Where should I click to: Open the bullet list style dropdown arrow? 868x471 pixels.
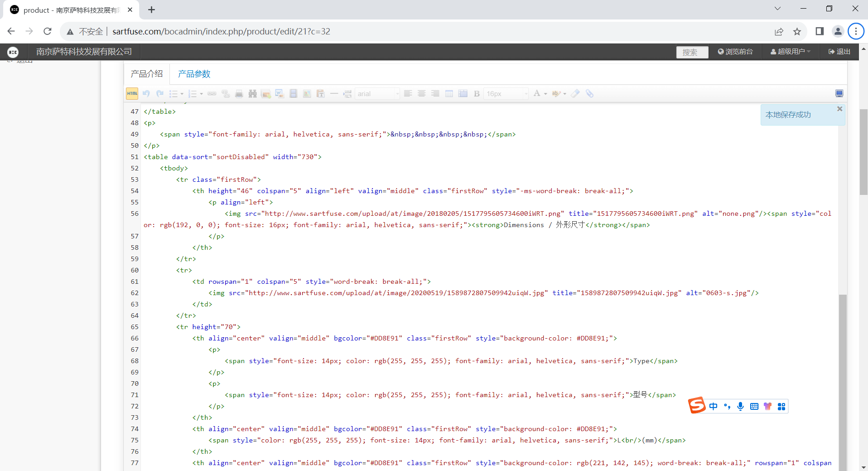click(182, 94)
